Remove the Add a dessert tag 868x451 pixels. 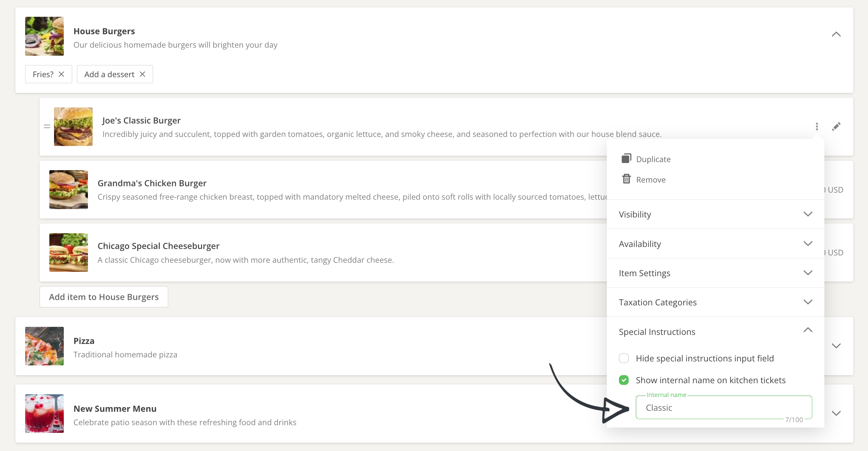[x=143, y=74]
